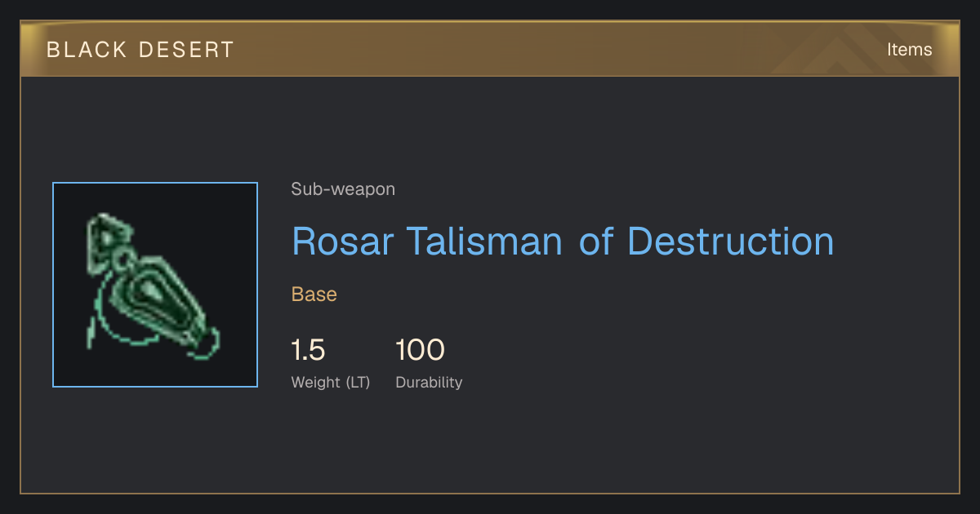This screenshot has width=980, height=514.
Task: Click the word Rosar in the item title
Action: click(x=343, y=241)
